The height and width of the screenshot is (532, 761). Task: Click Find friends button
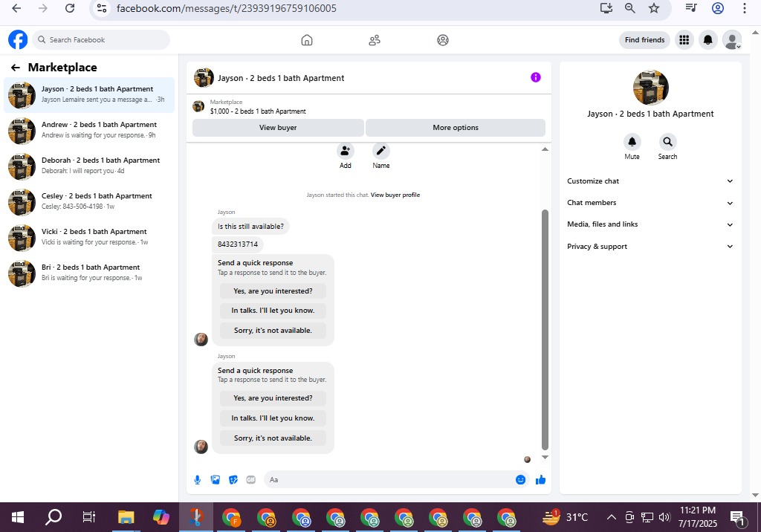point(644,40)
